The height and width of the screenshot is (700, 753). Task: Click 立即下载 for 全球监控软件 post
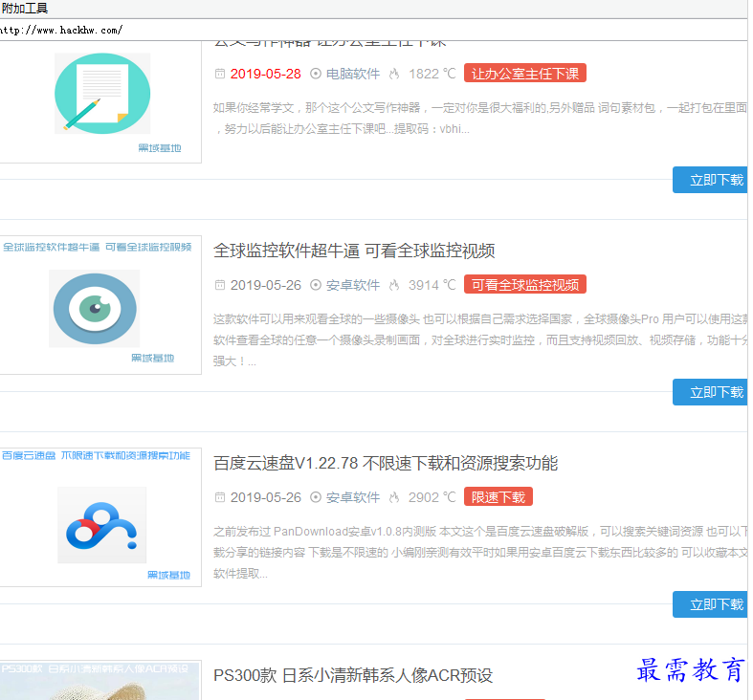pos(711,392)
